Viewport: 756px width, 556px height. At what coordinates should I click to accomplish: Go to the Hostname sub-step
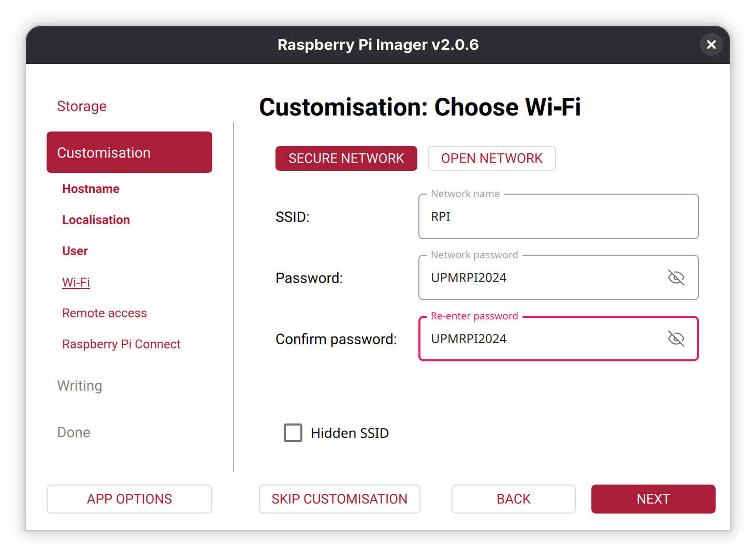pyautogui.click(x=91, y=189)
